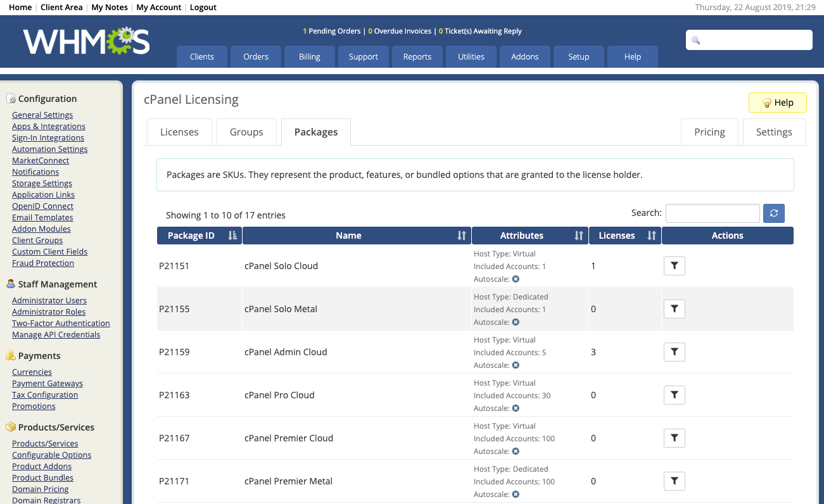This screenshot has width=824, height=504.
Task: Sort table by Package ID column
Action: (x=200, y=236)
